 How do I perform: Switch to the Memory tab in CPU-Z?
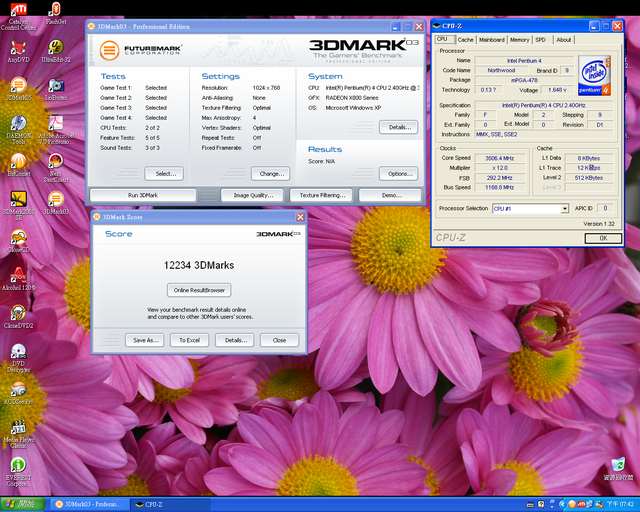tap(519, 40)
